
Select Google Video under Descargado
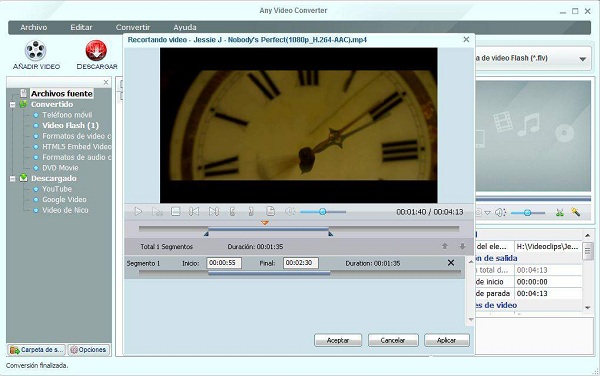point(64,200)
